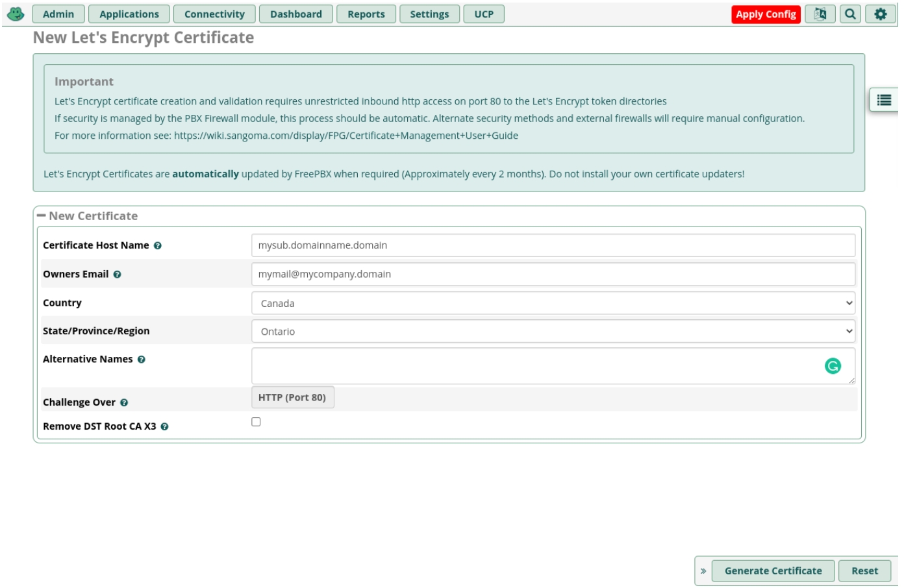The width and height of the screenshot is (904, 588).
Task: Click the Generate Certificate button
Action: (773, 571)
